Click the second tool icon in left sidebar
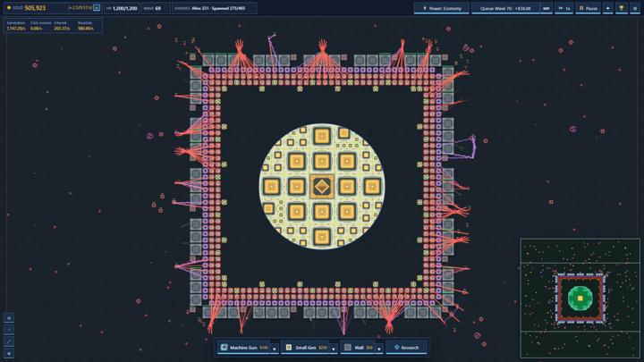The width and height of the screenshot is (644, 362). pos(9,330)
